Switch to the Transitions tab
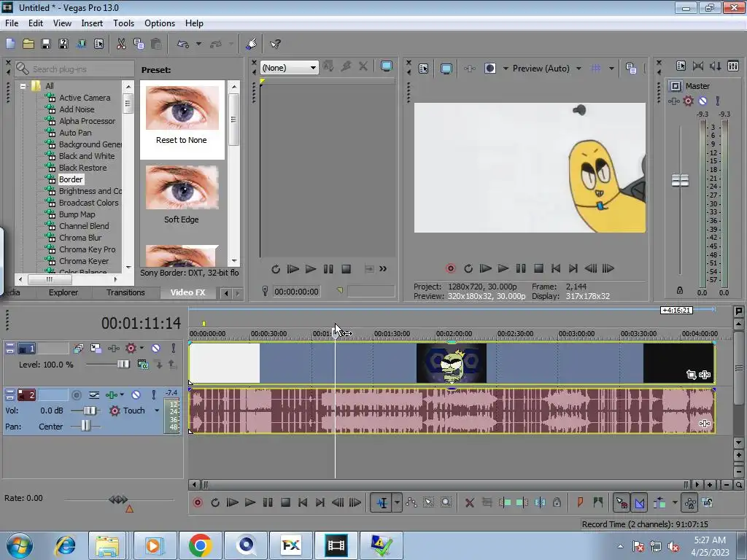747x560 pixels. 125,292
